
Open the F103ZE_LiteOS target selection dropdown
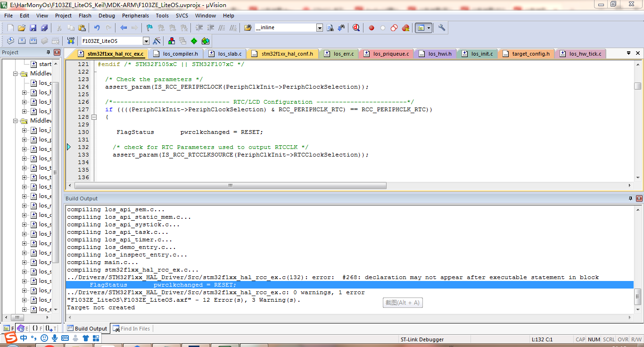(x=146, y=41)
